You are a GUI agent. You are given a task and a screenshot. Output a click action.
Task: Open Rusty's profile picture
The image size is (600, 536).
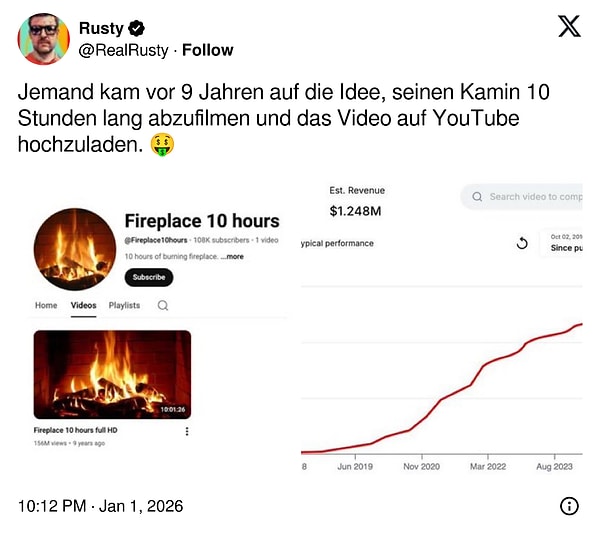coord(43,39)
